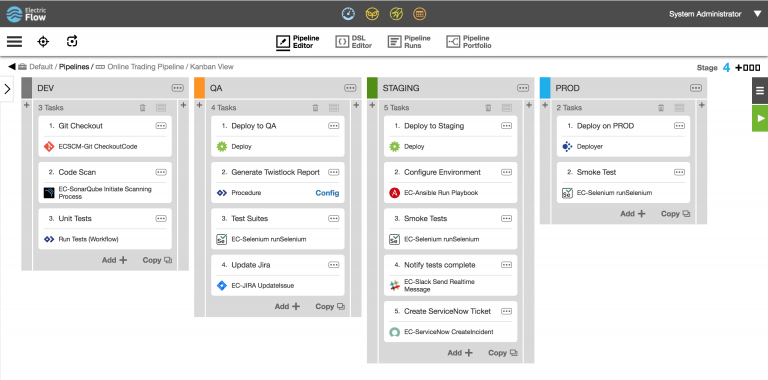Click the SonarQube icon under Code Scan

tap(49, 193)
